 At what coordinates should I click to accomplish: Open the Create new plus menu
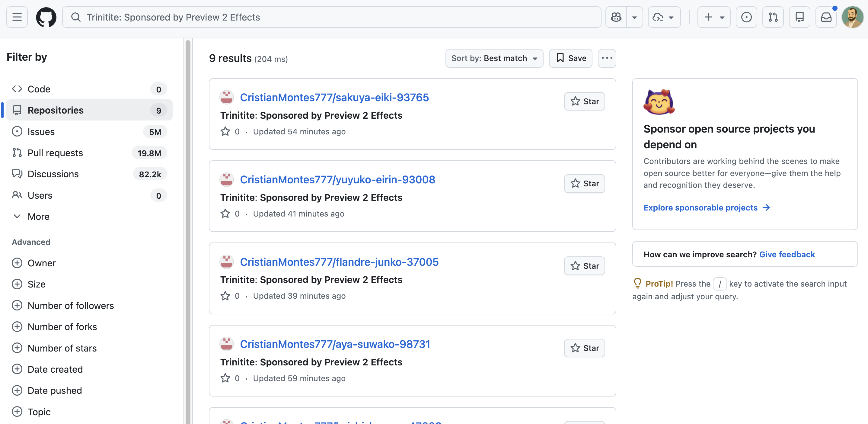pyautogui.click(x=714, y=17)
